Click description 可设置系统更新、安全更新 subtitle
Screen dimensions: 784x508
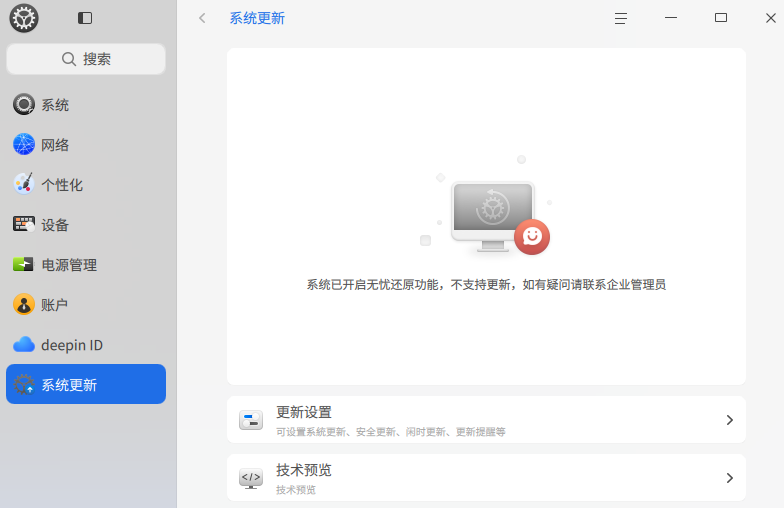point(390,432)
